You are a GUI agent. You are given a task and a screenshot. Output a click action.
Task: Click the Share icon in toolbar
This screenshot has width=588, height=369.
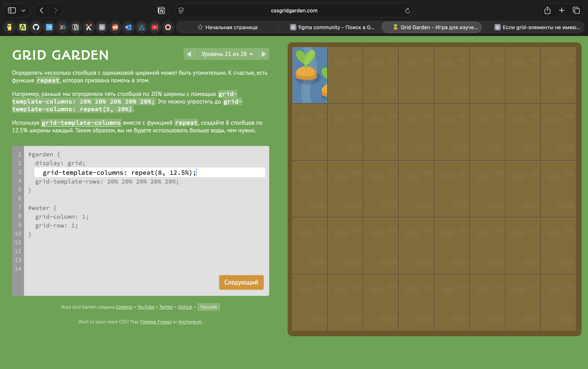pyautogui.click(x=547, y=10)
